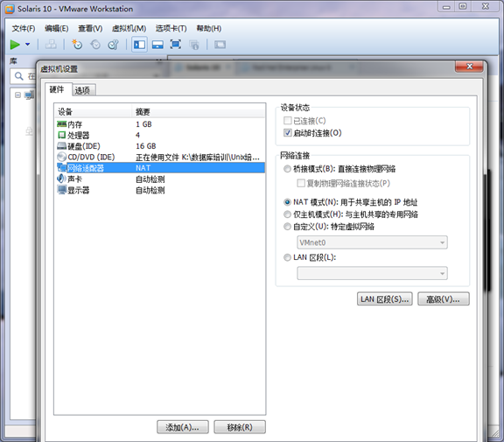Open the snapshot manager icon
The image size is (504, 442).
113,45
